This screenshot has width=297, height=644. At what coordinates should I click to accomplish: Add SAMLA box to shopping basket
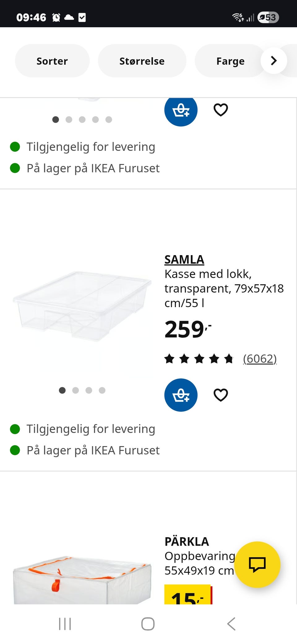coord(181,395)
